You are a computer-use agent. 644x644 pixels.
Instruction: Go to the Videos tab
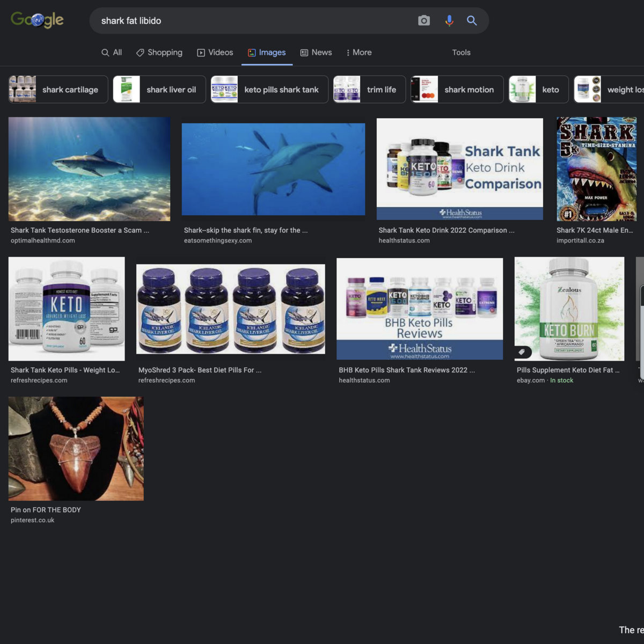coord(215,53)
